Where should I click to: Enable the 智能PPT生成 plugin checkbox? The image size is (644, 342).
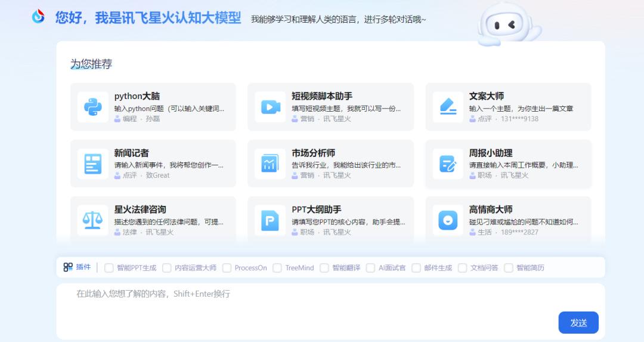point(109,268)
